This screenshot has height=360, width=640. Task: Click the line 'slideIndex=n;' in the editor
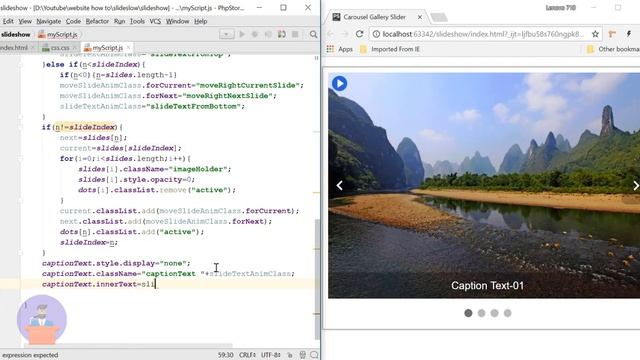tap(89, 242)
